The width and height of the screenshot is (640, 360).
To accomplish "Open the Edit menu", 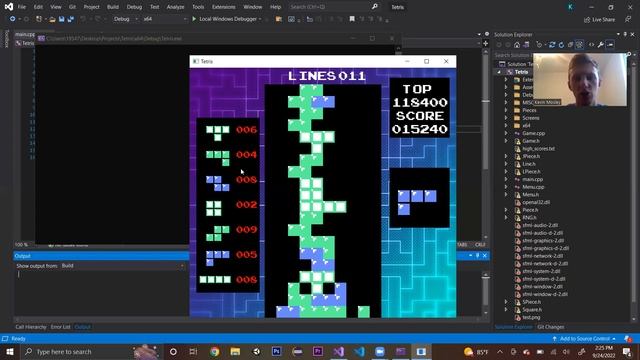I will [38, 7].
